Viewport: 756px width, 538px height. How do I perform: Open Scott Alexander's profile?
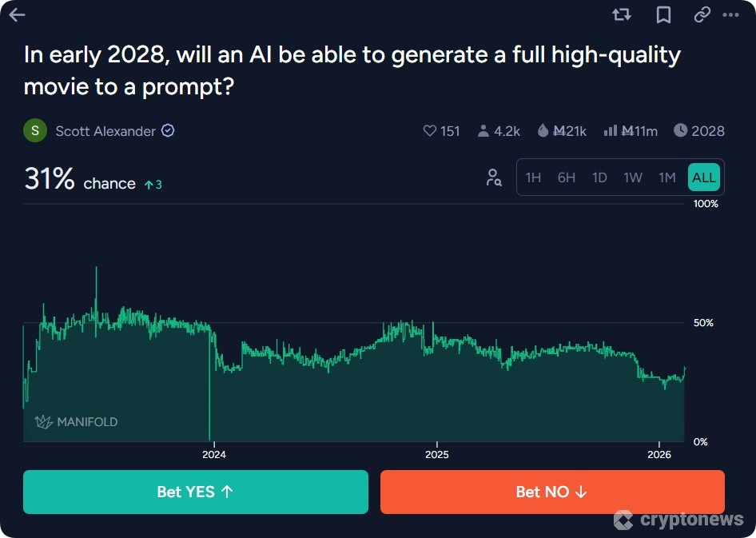pos(104,130)
